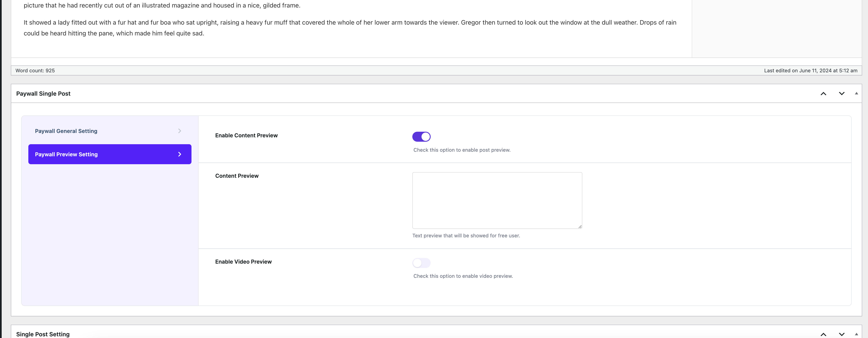Move Single Post Setting panel down
This screenshot has height=338, width=868.
[841, 334]
